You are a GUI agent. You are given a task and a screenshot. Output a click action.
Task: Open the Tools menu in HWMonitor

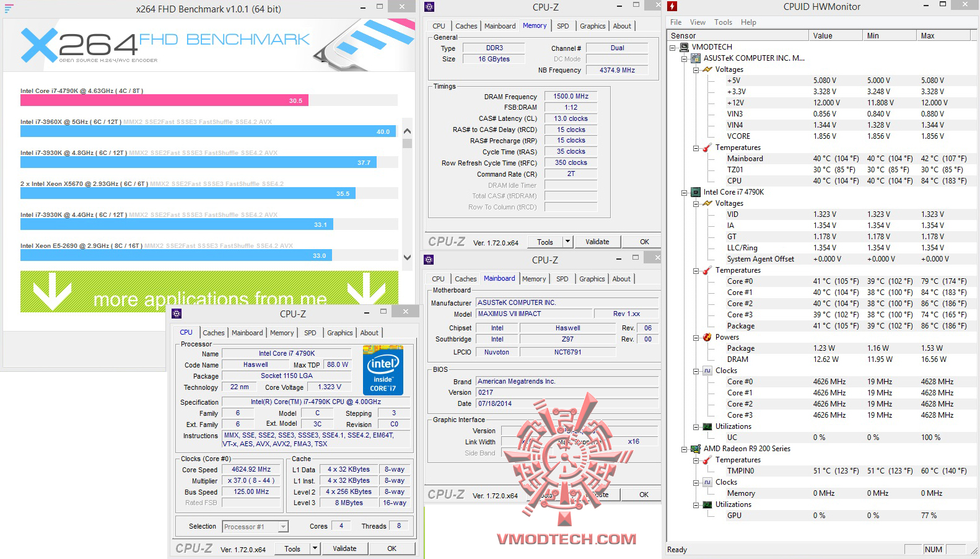tap(723, 22)
